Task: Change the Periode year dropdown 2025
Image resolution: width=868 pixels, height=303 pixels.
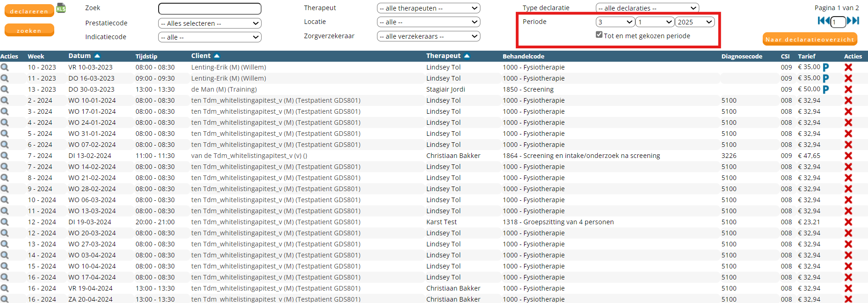Action: [x=695, y=22]
